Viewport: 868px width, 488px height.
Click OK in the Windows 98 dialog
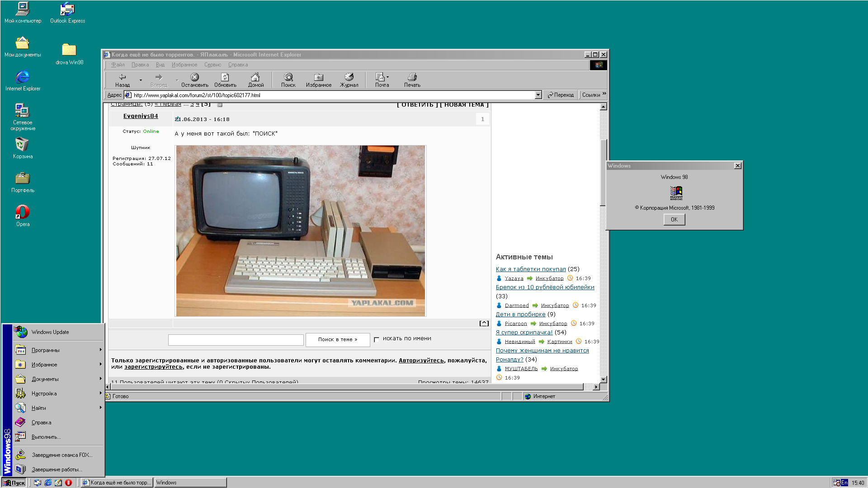tap(674, 220)
